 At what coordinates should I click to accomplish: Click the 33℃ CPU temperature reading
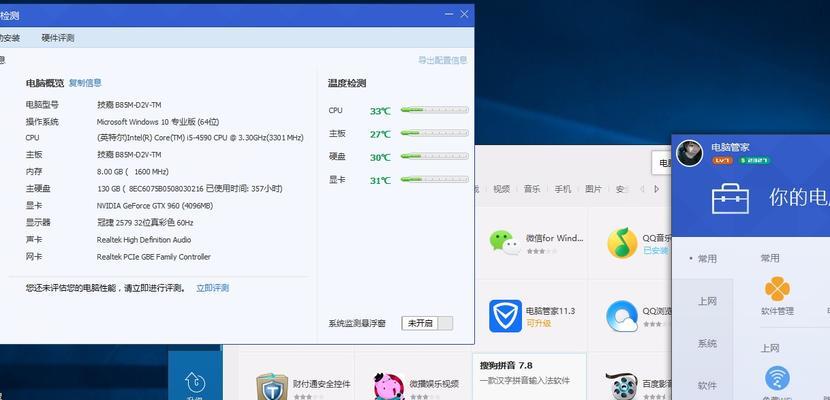(380, 111)
